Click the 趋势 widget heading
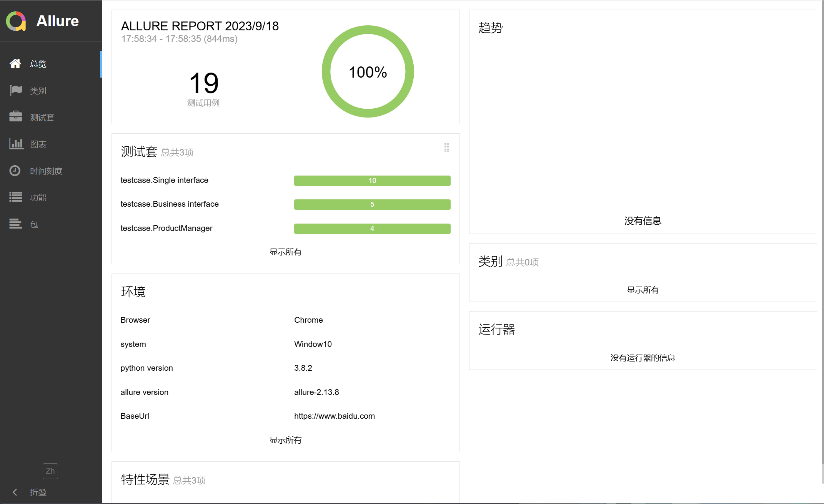 coord(490,28)
